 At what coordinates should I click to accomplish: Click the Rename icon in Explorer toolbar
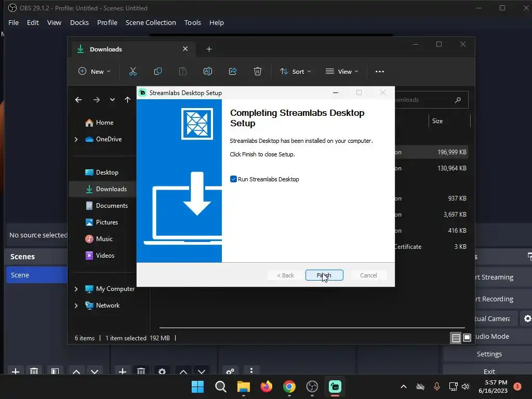click(x=208, y=71)
